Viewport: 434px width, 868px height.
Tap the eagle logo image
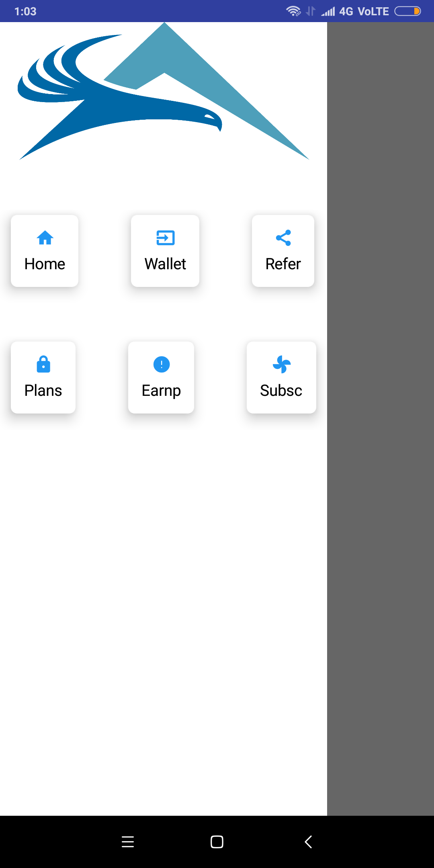164,91
